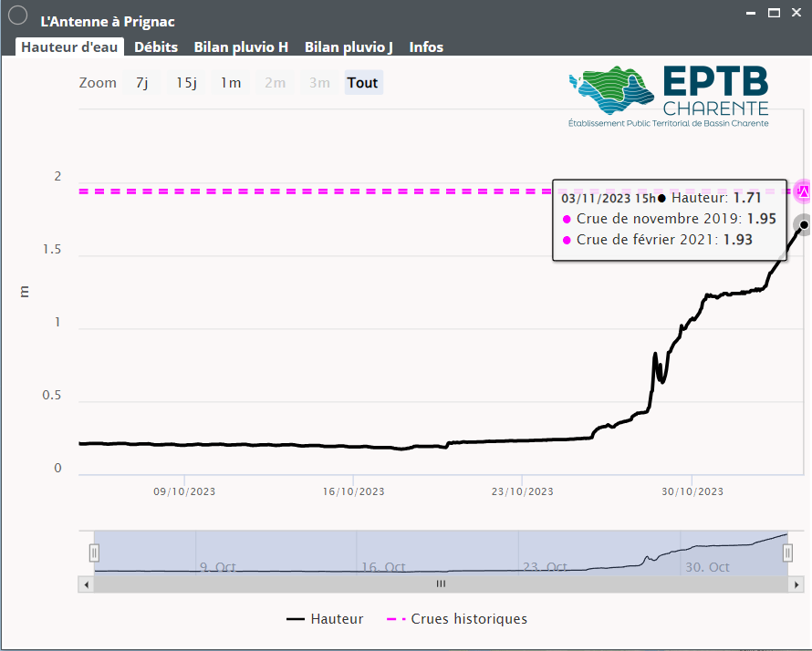Toggle Hauteur series in legend
This screenshot has width=812, height=651.
coord(325,619)
